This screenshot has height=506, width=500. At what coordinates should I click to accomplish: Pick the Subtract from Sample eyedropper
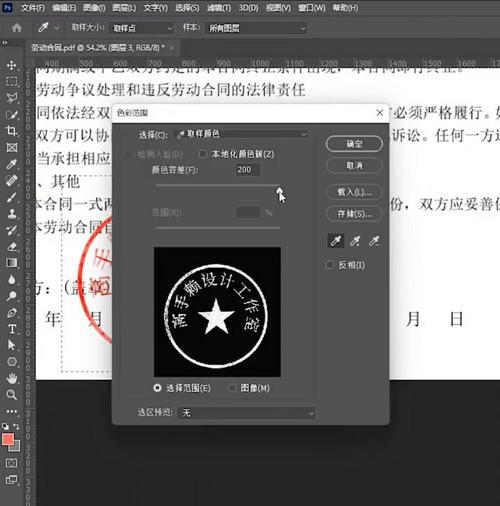click(x=374, y=241)
